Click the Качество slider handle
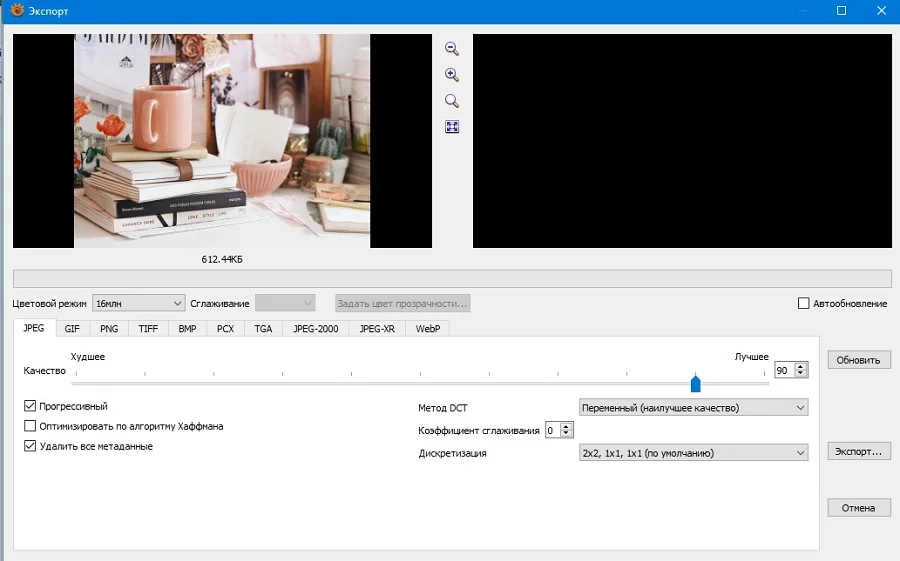Screen dimensions: 900x561 (x=696, y=382)
